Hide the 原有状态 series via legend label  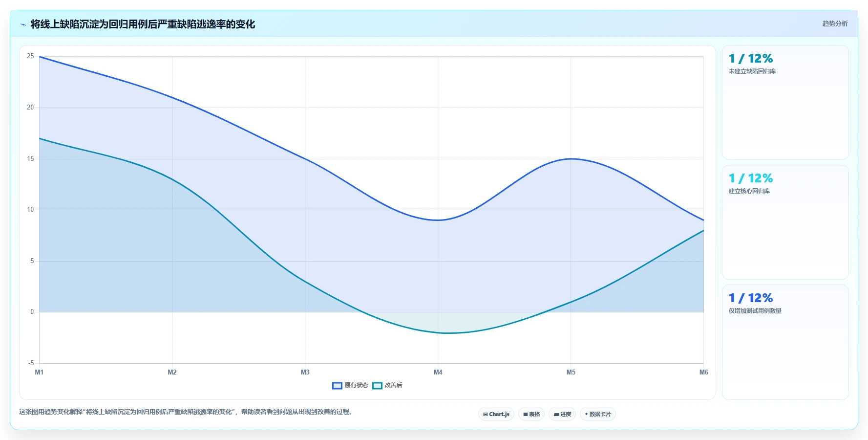click(356, 385)
